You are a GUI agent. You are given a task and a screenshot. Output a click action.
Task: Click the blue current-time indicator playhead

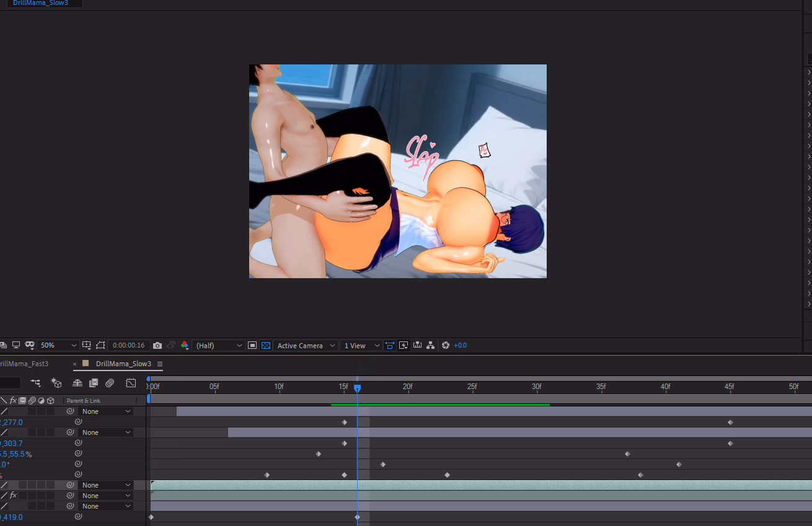click(x=357, y=388)
